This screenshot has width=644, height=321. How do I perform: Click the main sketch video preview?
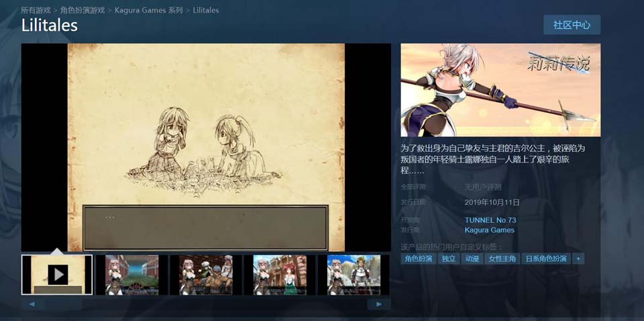pos(206,147)
